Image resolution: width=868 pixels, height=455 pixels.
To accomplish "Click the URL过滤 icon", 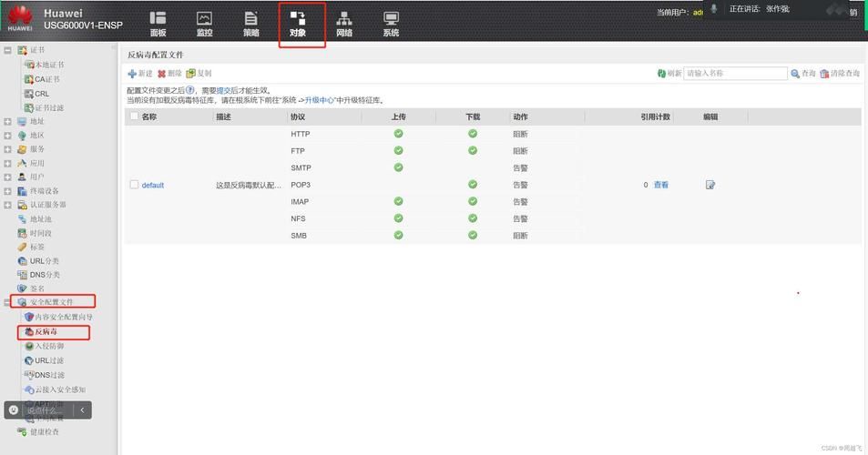I will tap(29, 360).
